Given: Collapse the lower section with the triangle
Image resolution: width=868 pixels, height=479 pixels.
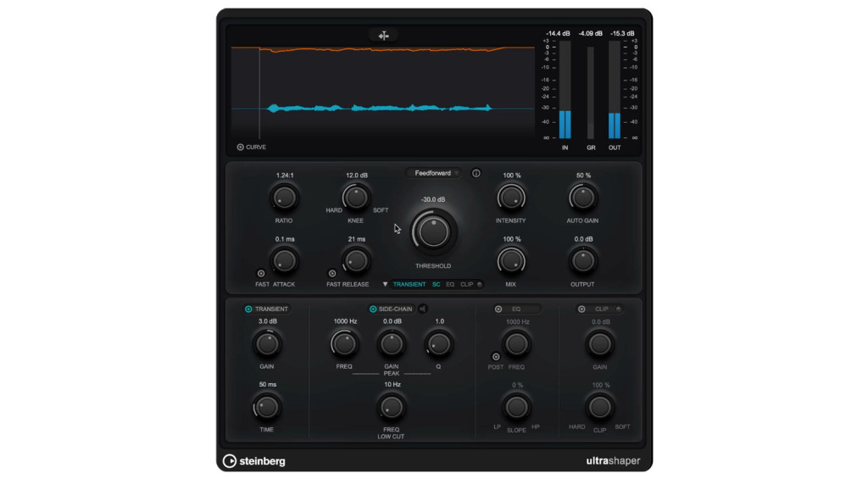Looking at the screenshot, I should (x=385, y=285).
